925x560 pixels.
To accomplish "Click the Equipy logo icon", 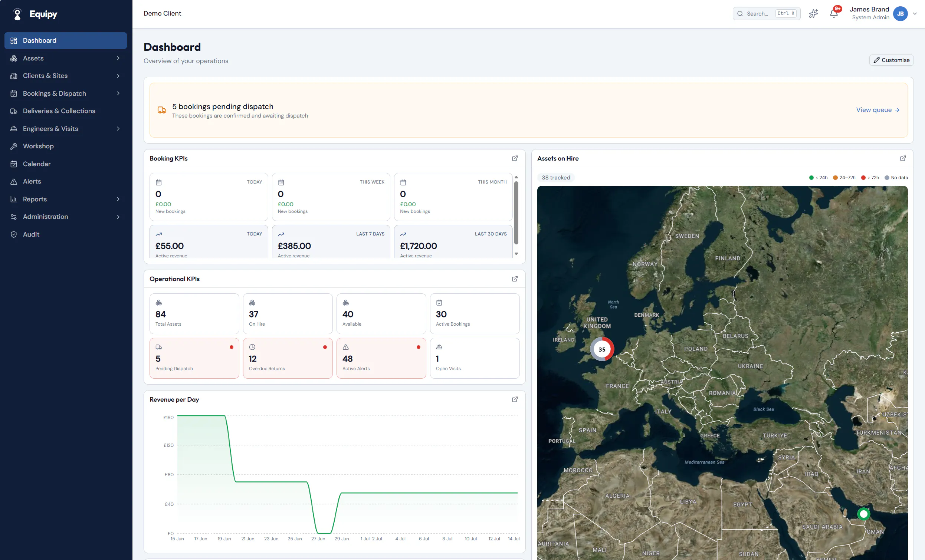I will click(x=17, y=14).
